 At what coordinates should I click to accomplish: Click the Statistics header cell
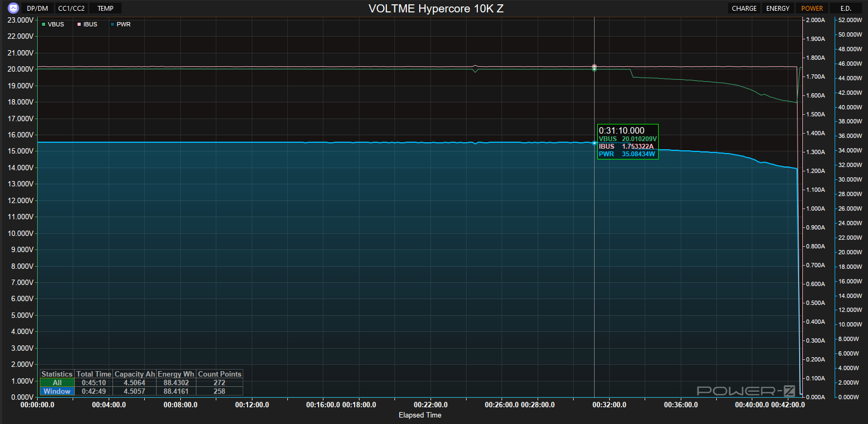(x=57, y=374)
